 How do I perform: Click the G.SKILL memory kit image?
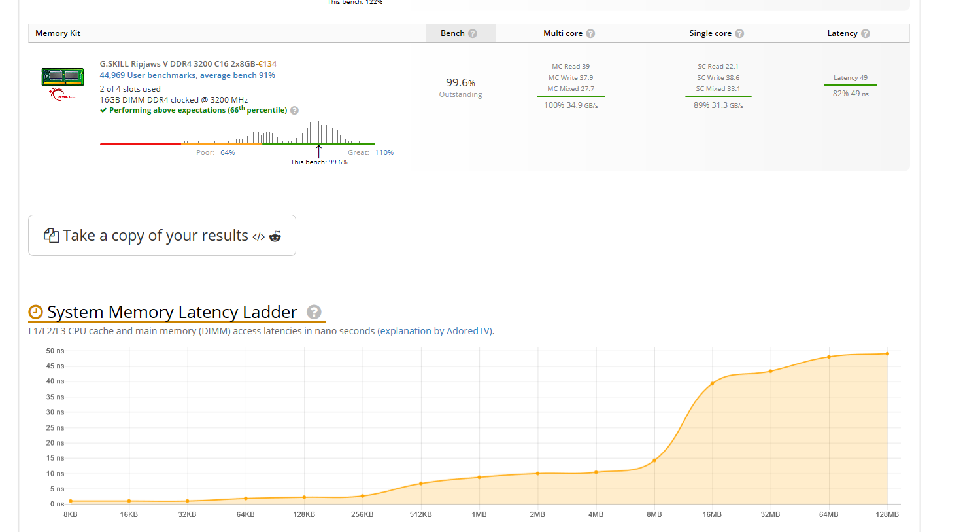[x=63, y=77]
